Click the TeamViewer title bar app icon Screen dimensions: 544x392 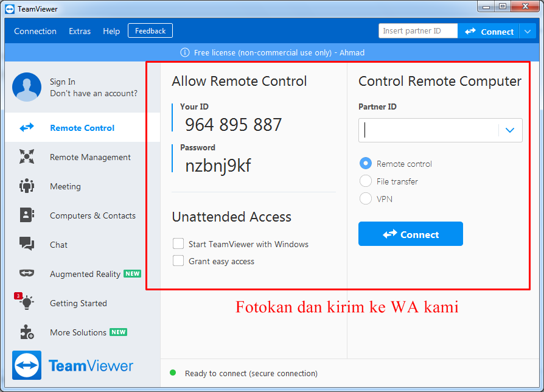[x=10, y=9]
